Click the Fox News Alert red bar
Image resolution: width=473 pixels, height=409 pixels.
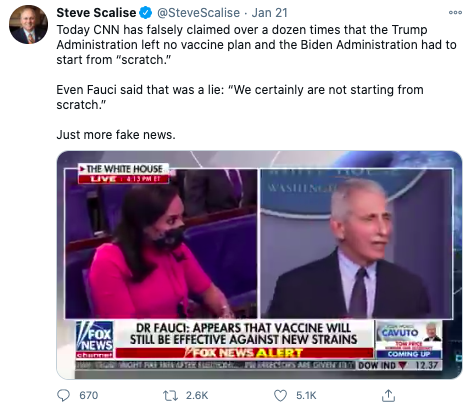pyautogui.click(x=244, y=353)
